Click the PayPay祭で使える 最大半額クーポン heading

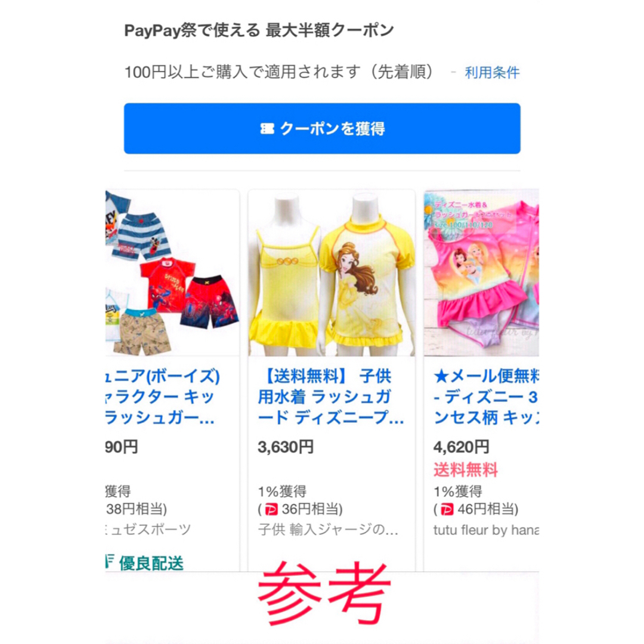pyautogui.click(x=259, y=30)
